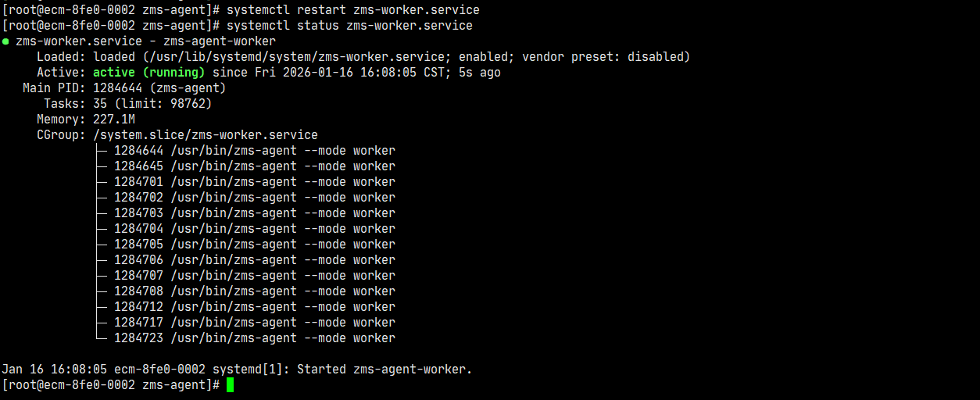The image size is (980, 400).
Task: Click the "systemctl restart zms-worker.service" command text
Action: point(352,10)
